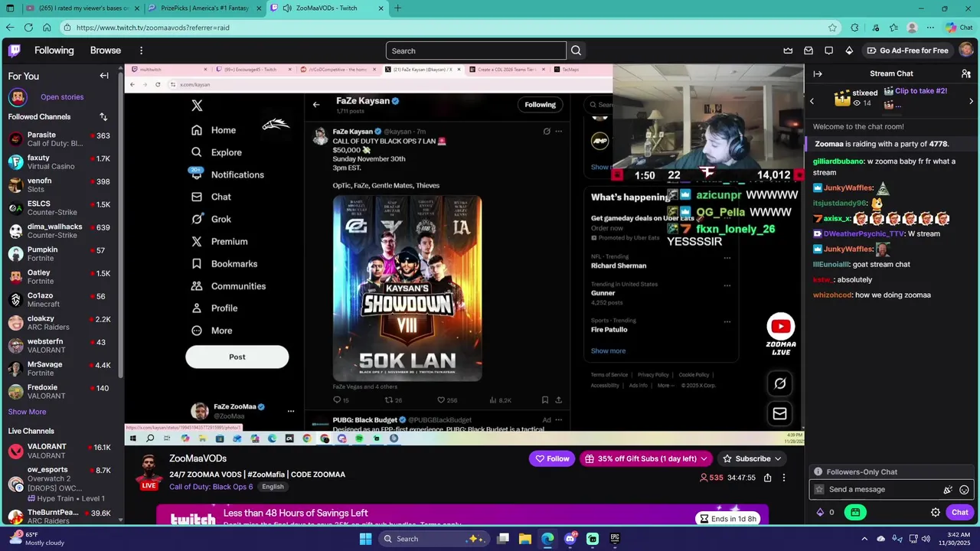980x551 pixels.
Task: Open the Copilot Chat button in browser
Action: click(x=960, y=28)
